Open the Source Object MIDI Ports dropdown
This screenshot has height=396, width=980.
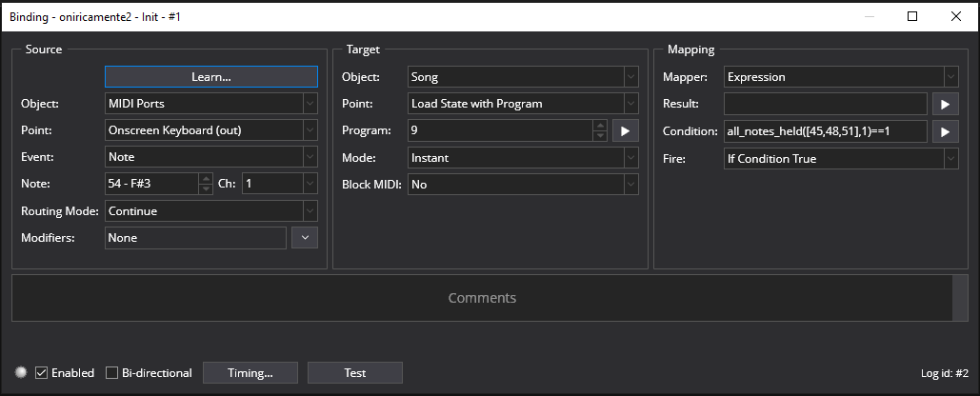(x=211, y=104)
